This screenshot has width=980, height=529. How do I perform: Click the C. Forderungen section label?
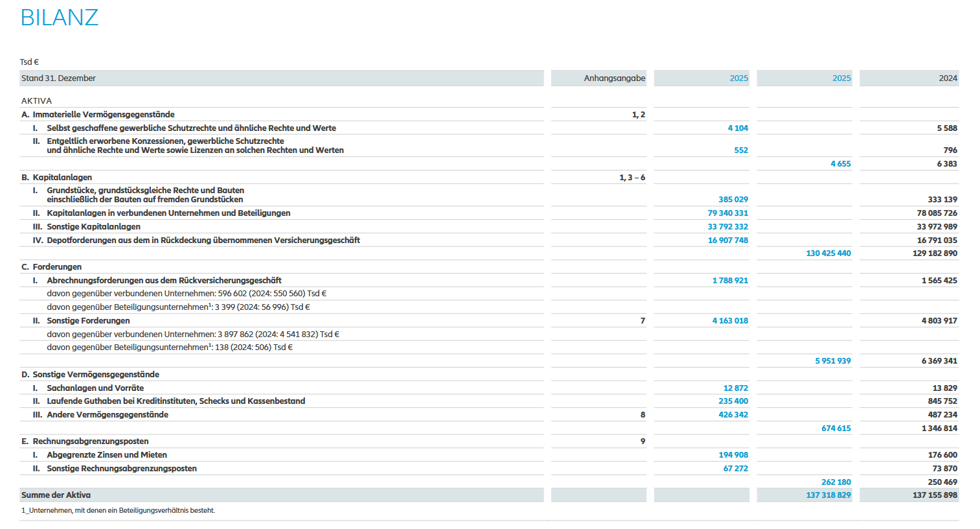pos(51,266)
